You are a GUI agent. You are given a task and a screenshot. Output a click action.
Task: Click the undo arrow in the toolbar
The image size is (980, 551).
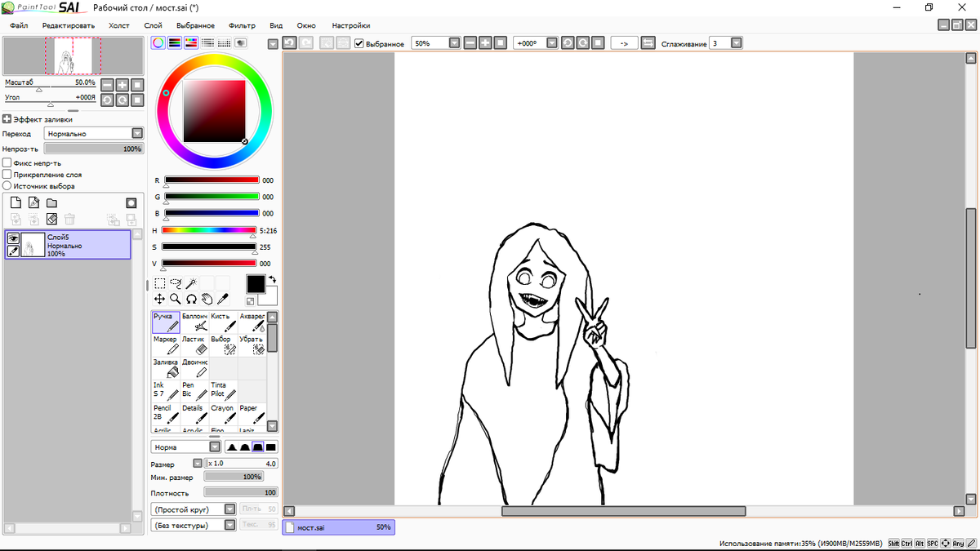click(289, 42)
